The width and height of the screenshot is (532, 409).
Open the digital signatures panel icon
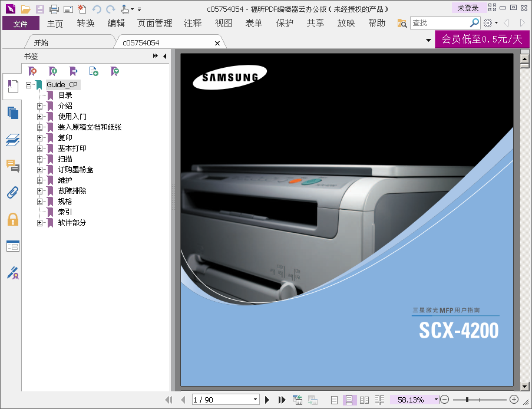[x=13, y=272]
